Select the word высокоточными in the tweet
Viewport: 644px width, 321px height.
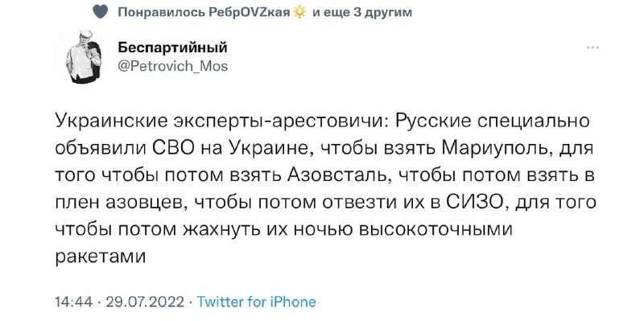click(436, 229)
